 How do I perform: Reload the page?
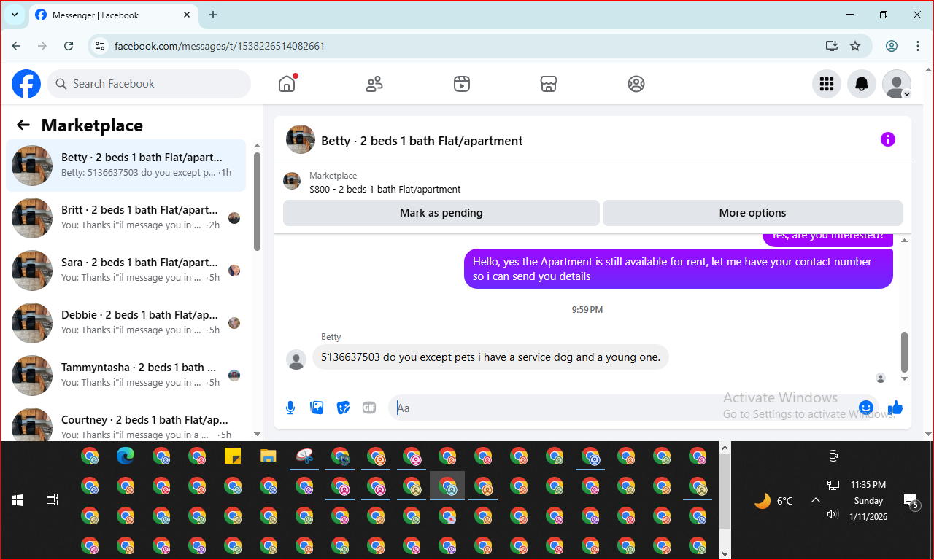(x=69, y=46)
